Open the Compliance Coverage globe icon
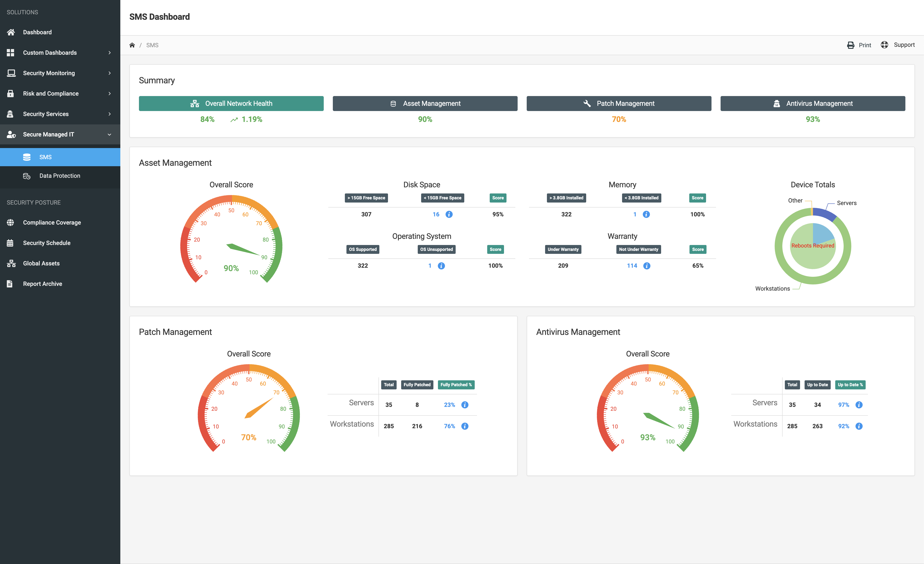 (x=10, y=222)
